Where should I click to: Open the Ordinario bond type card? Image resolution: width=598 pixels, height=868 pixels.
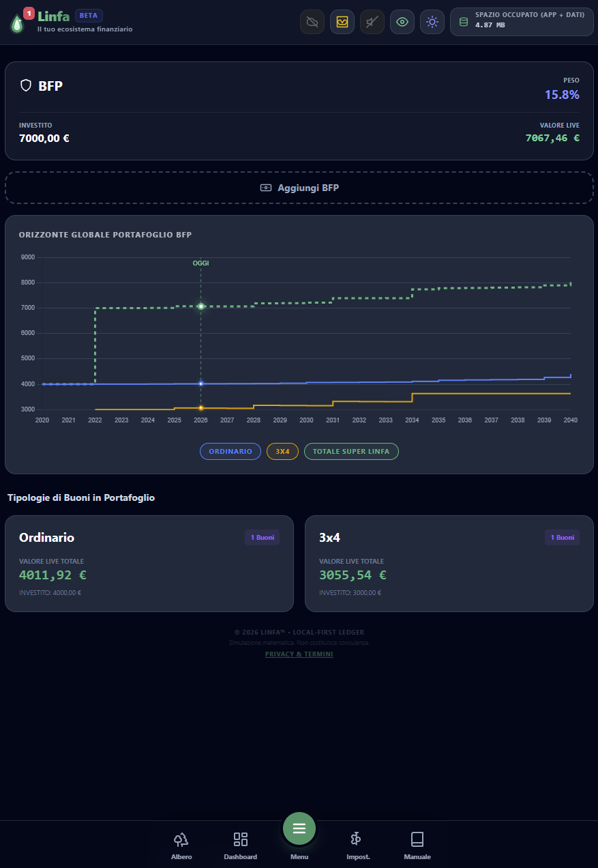pos(149,564)
